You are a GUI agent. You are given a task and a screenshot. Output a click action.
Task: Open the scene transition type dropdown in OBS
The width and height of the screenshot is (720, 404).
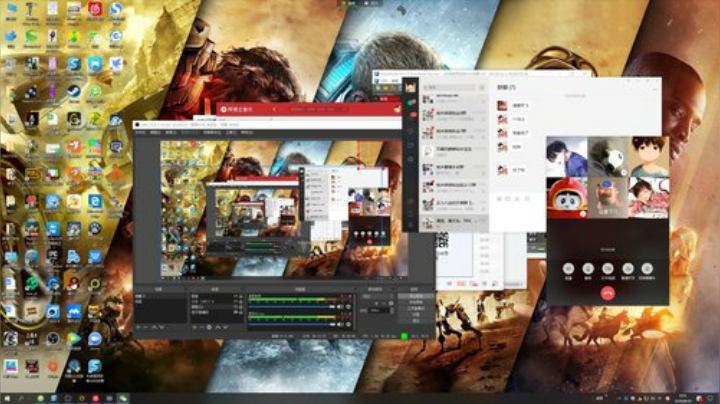click(378, 297)
